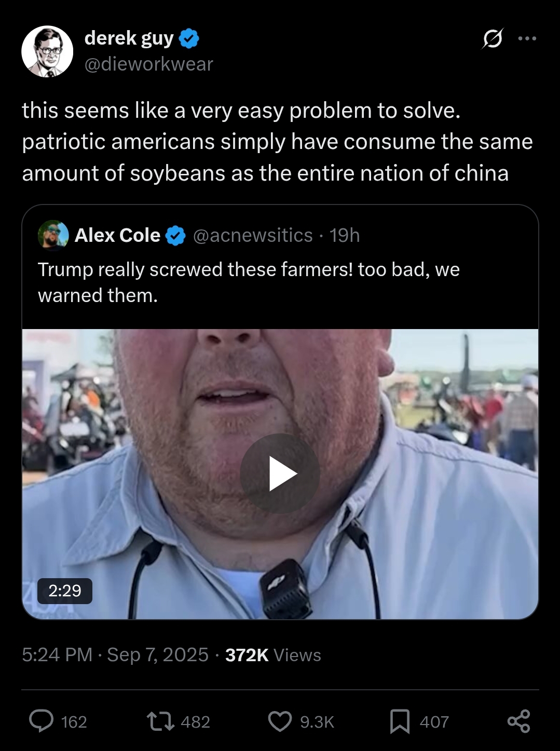Click Alex Cole's verified badge
Screen dimensions: 560x751
pyautogui.click(x=175, y=236)
